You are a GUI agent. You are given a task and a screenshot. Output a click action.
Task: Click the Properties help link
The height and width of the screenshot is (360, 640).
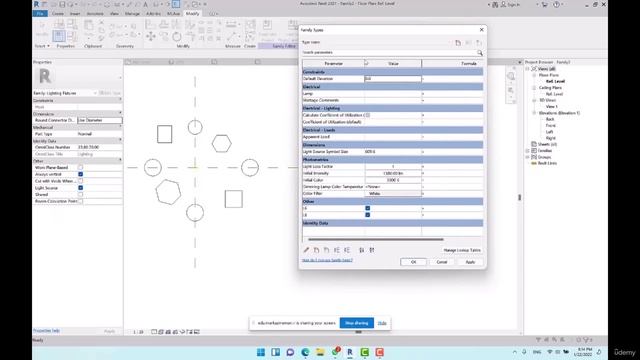pyautogui.click(x=46, y=331)
